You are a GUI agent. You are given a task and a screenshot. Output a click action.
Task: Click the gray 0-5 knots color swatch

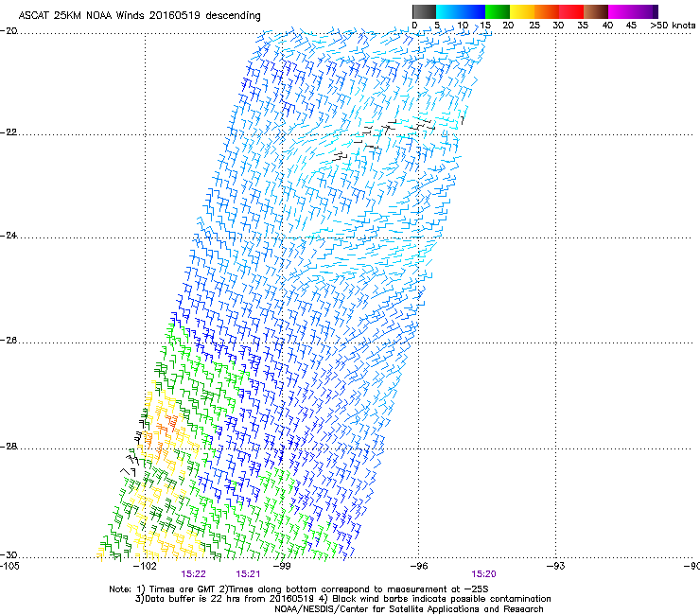pyautogui.click(x=424, y=11)
